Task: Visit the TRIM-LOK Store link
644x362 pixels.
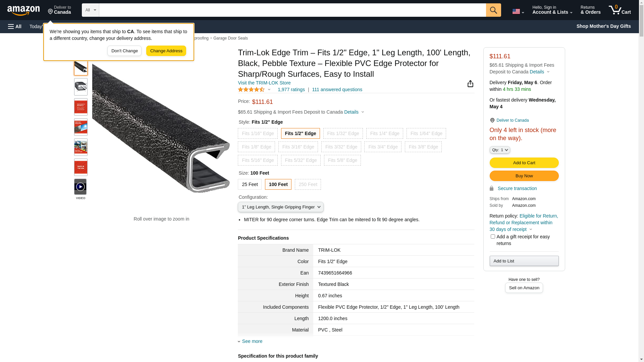Action: [264, 83]
